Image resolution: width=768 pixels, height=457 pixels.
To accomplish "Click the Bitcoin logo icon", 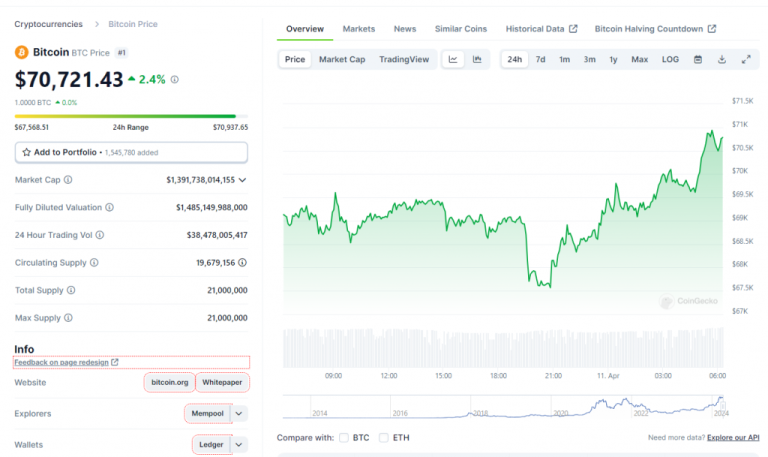I will 22,52.
